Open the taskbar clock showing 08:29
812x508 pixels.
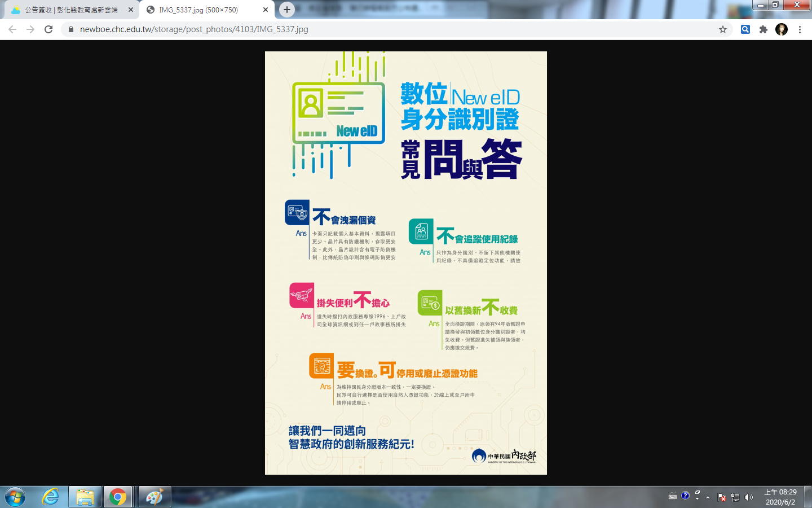click(x=780, y=497)
